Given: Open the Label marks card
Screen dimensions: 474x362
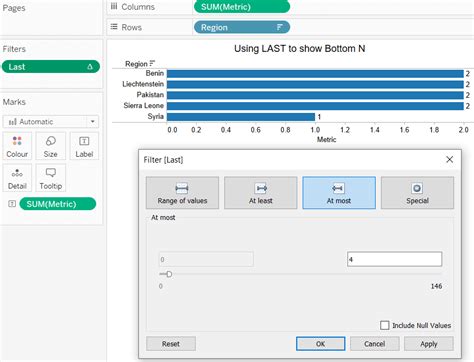Looking at the screenshot, I should click(x=84, y=146).
